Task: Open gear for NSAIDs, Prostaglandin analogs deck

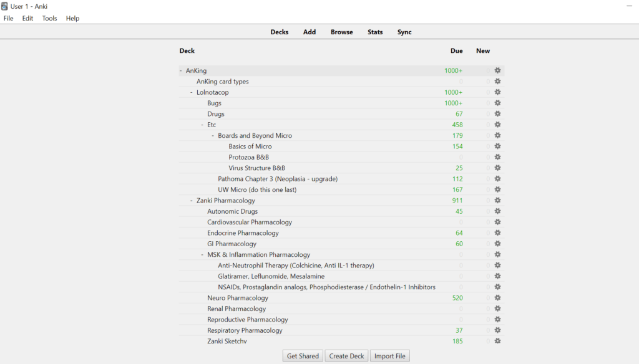Action: pos(497,287)
